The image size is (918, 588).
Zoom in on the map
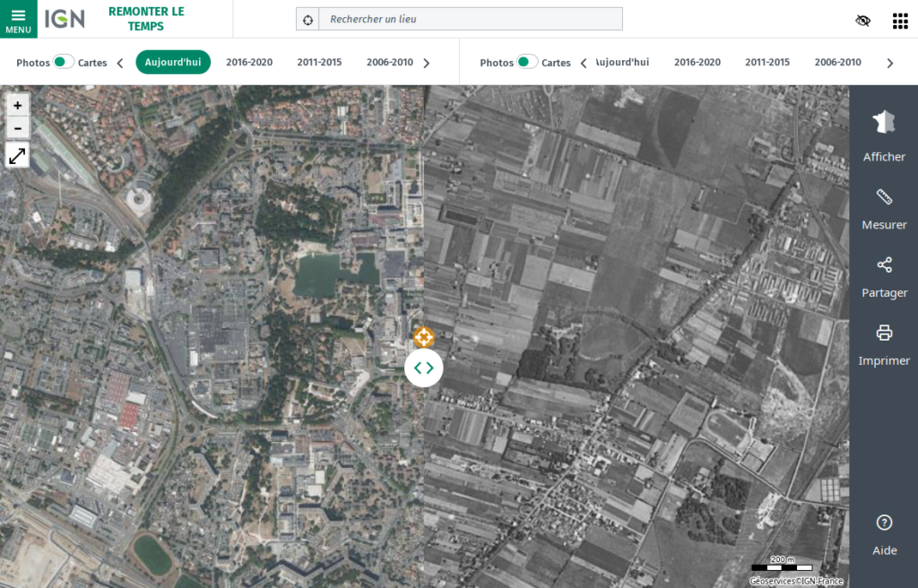click(17, 105)
